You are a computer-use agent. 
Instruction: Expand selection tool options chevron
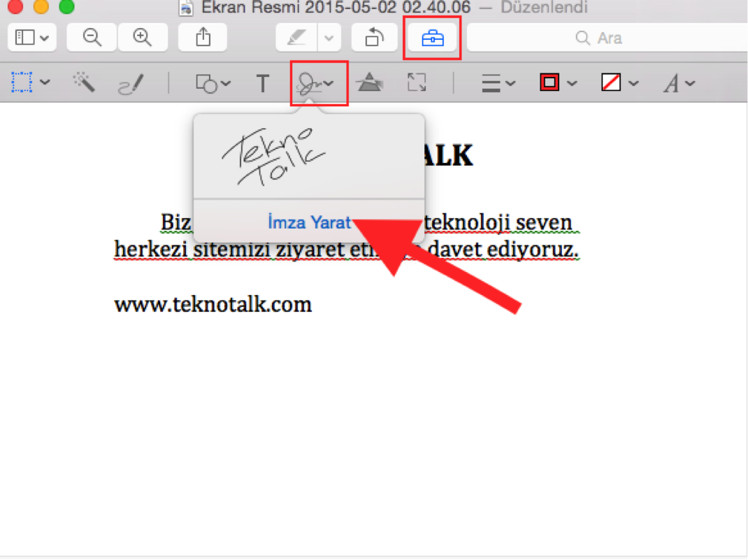[x=45, y=82]
